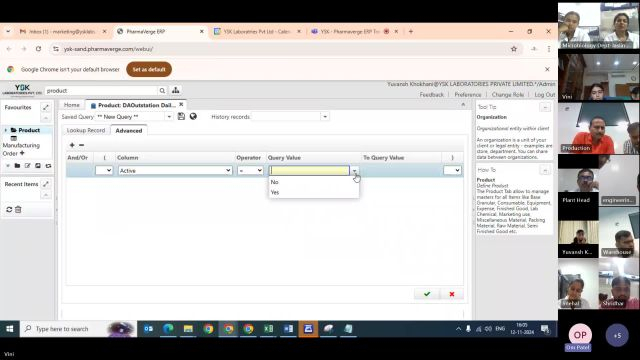Open the Operator dropdown

pyautogui.click(x=250, y=171)
